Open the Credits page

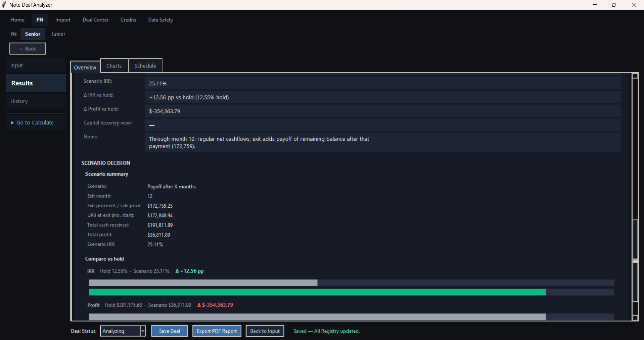coord(128,20)
